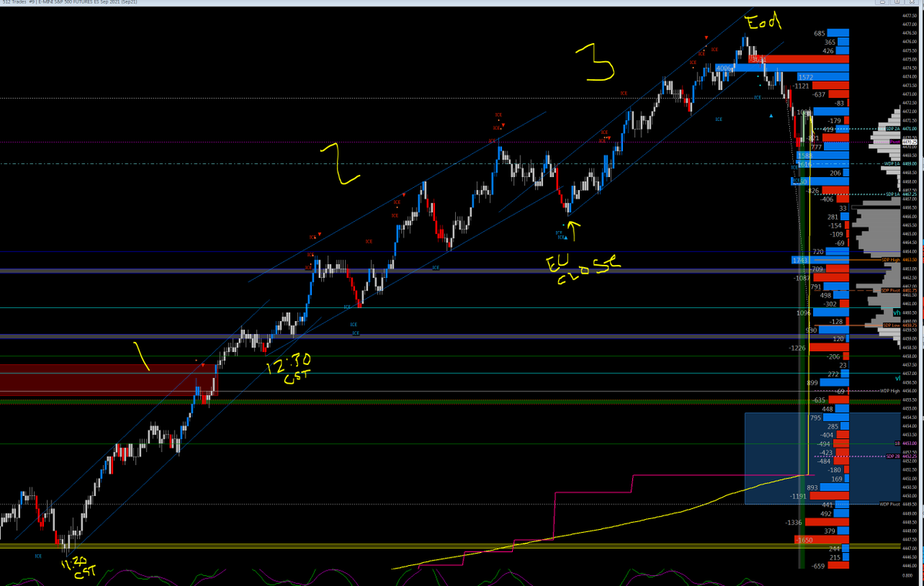
Task: Click the SDP Pivot level label
Action: click(x=889, y=290)
